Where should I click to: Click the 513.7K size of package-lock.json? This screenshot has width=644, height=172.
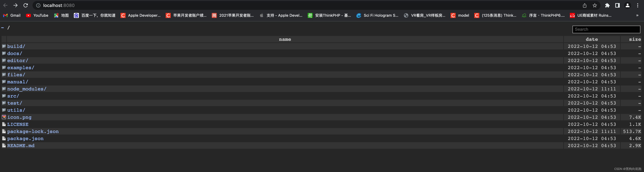coord(632,131)
